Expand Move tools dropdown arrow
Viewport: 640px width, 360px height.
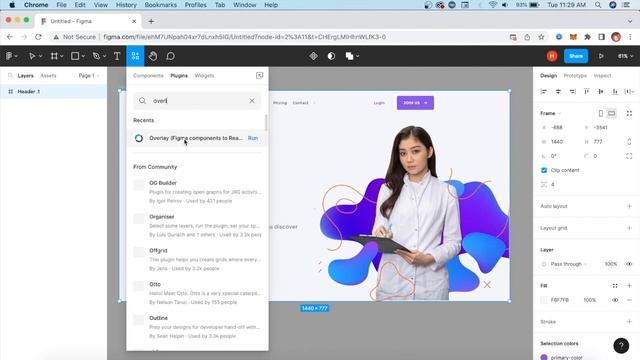click(40, 56)
